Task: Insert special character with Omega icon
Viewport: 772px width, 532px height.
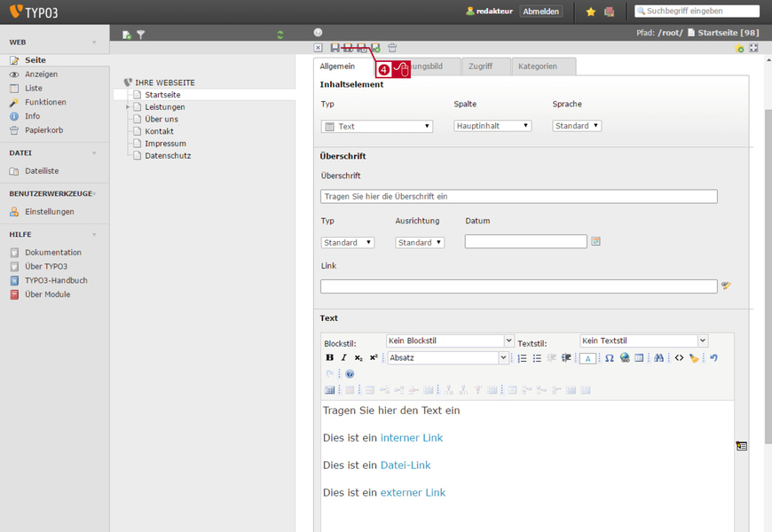Action: click(610, 358)
